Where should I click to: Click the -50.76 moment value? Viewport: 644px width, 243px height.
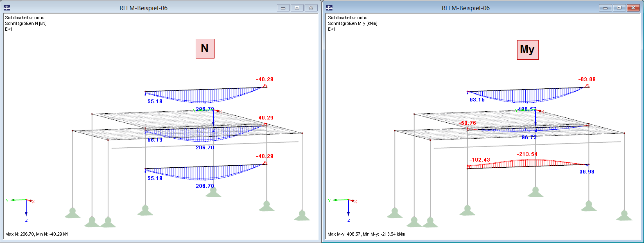[468, 123]
